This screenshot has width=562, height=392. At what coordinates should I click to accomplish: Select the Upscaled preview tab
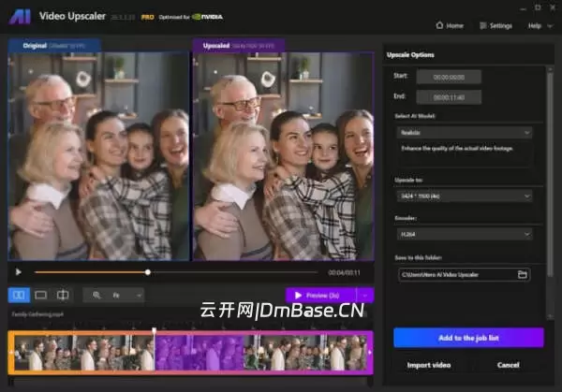(x=239, y=46)
